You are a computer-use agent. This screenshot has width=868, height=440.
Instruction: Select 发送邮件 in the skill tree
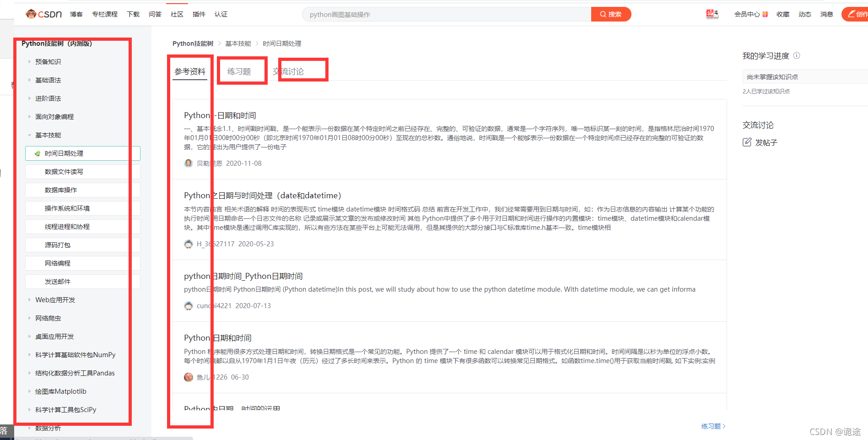(83, 282)
